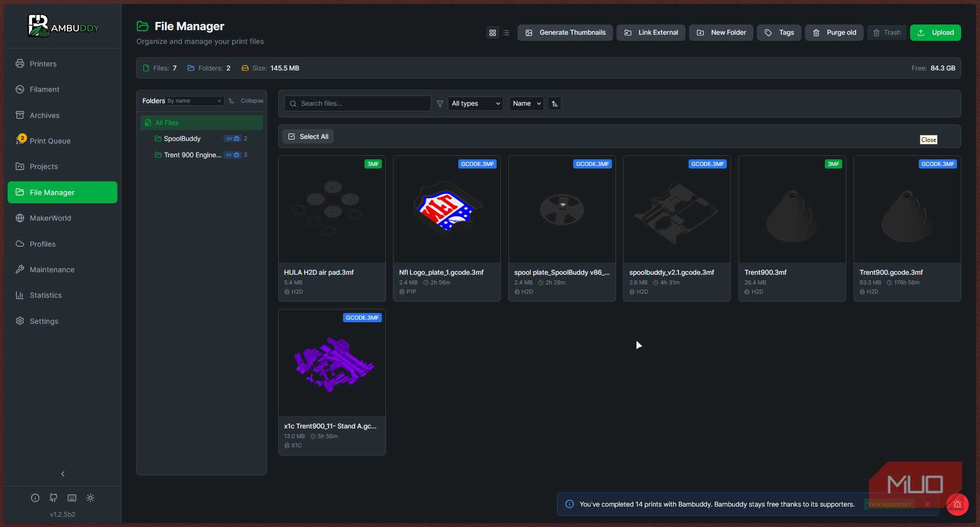Open Trent900.gcode.3mf thumbnail

[x=907, y=209]
